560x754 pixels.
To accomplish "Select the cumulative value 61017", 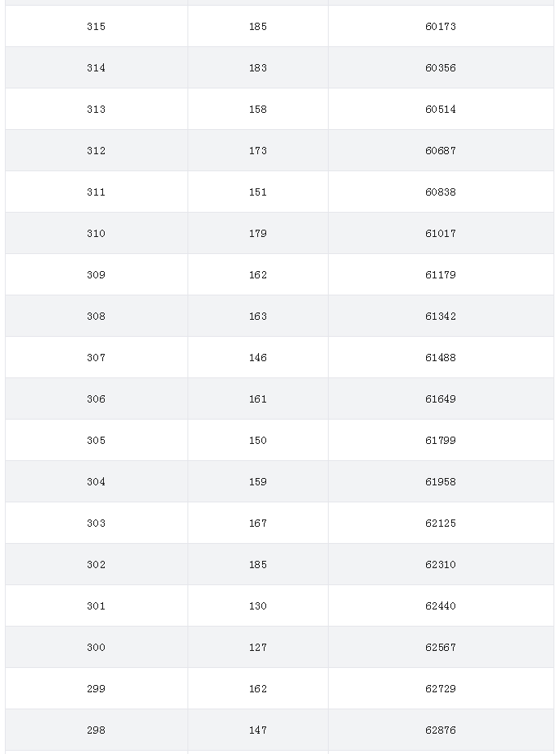I will (441, 233).
